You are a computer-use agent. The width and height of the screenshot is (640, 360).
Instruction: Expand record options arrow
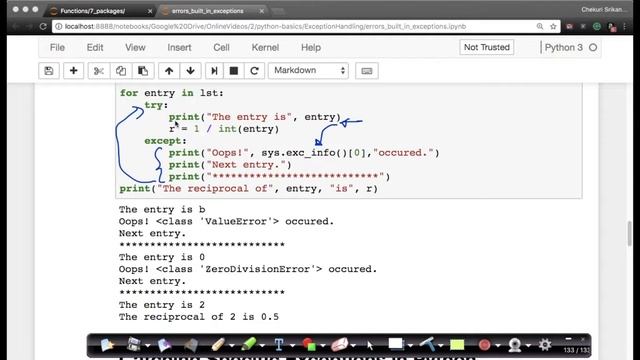point(498,346)
